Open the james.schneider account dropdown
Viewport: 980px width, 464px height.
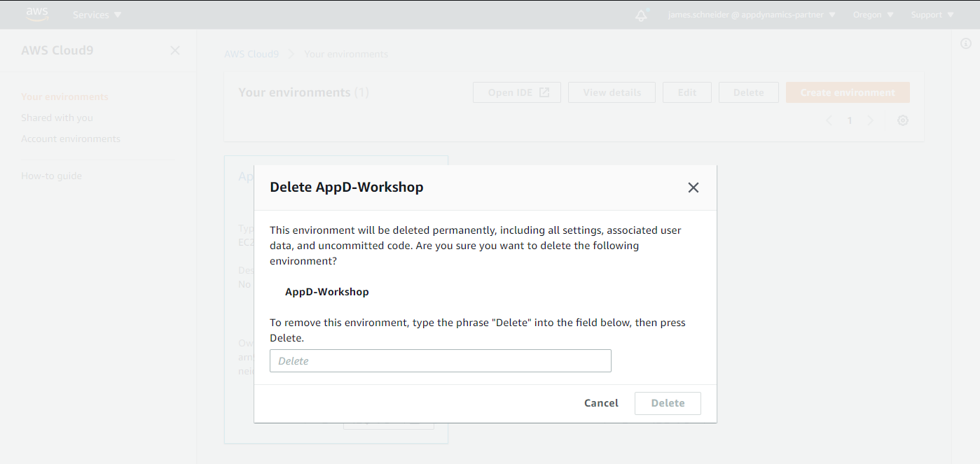click(752, 15)
